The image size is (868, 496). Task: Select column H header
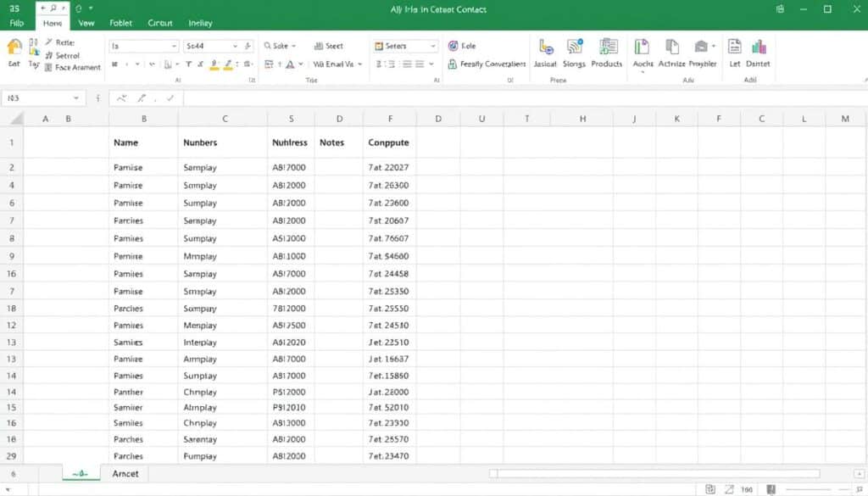583,119
